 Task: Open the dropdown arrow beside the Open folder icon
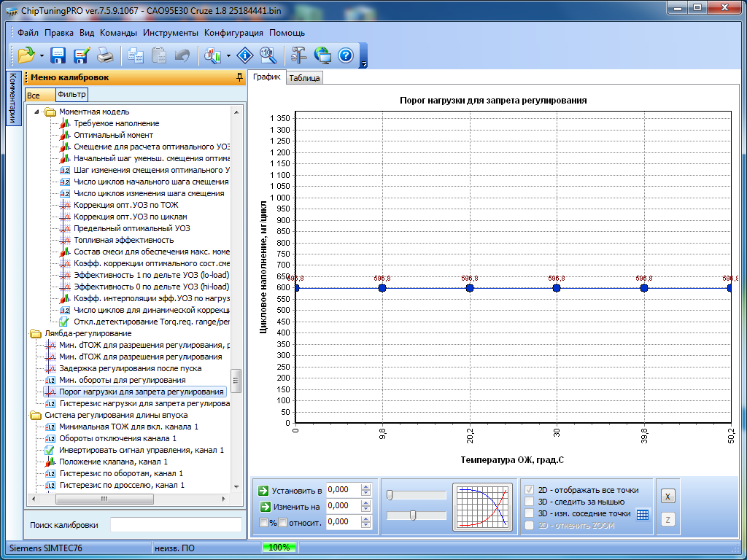[42, 56]
